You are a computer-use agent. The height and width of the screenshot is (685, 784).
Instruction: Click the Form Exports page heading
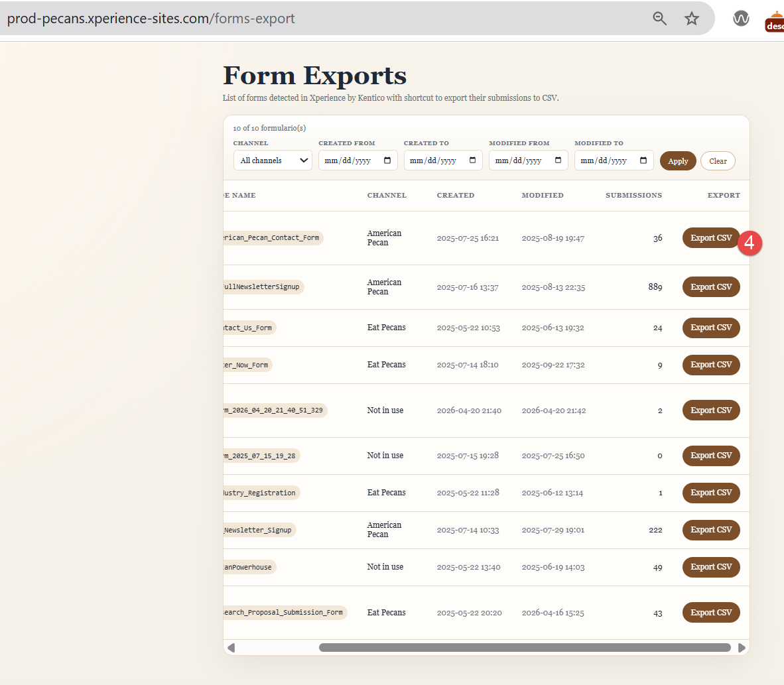pos(314,76)
